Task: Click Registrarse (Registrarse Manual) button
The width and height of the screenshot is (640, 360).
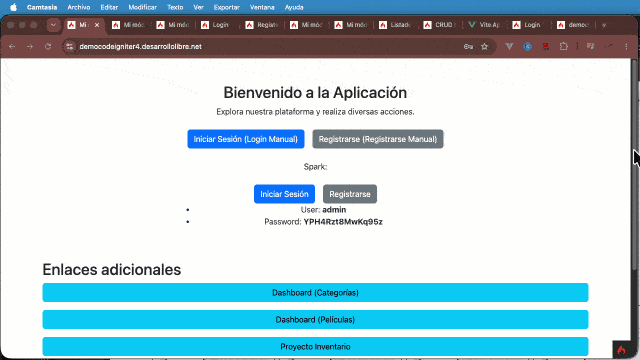Action: [378, 139]
